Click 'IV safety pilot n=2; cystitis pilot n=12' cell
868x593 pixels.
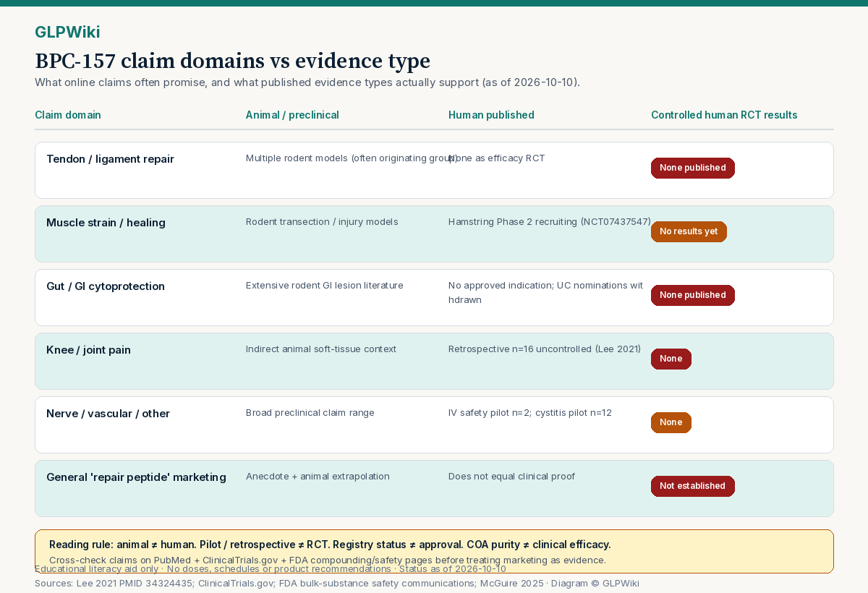(x=530, y=413)
